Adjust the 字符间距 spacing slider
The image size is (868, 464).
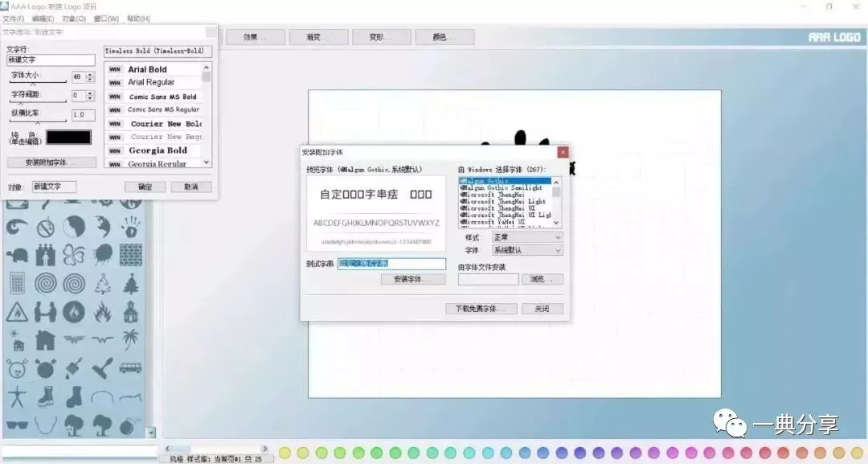38,102
